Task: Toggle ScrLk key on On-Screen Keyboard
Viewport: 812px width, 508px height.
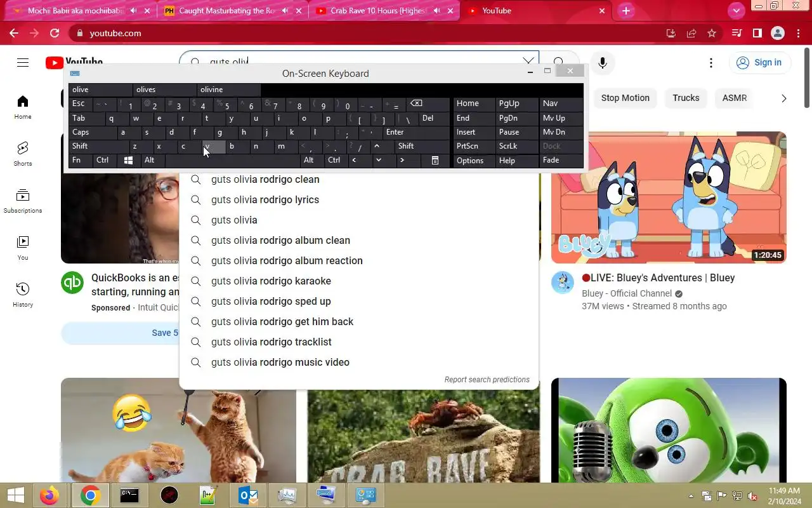Action: coord(517,146)
